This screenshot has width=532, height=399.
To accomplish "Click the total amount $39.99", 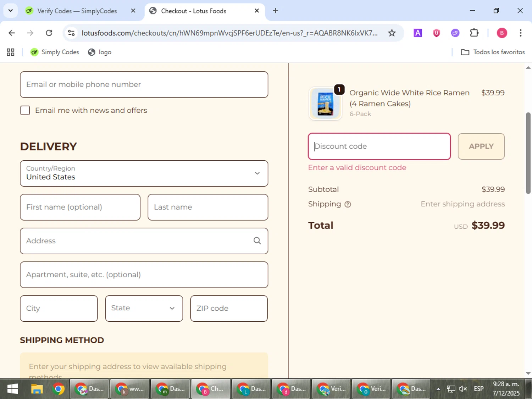I will pos(488,226).
